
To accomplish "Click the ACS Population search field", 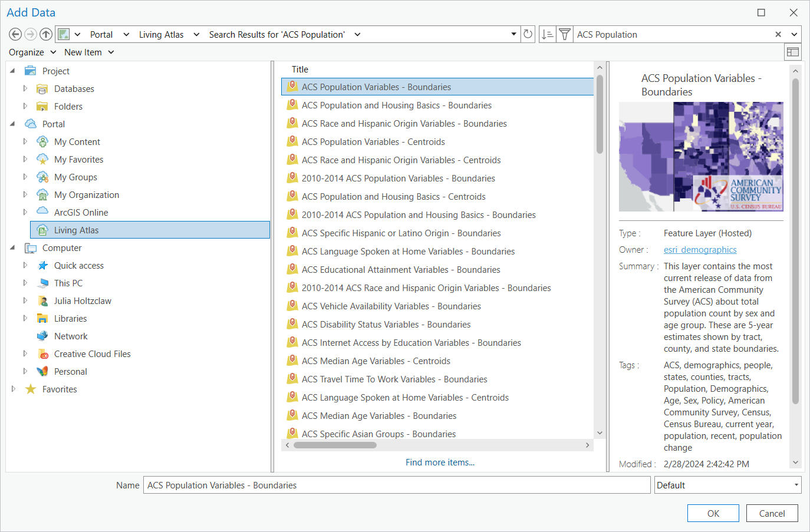I will 672,34.
